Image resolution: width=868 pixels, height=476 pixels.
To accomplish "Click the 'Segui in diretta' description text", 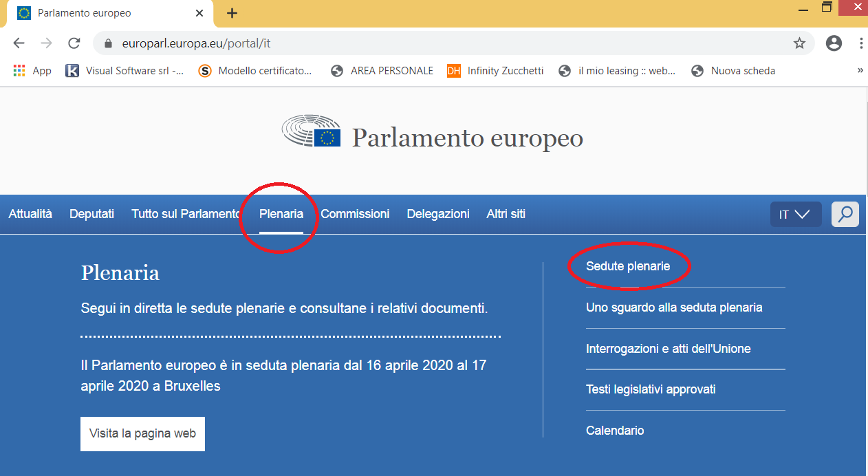I will [x=284, y=308].
